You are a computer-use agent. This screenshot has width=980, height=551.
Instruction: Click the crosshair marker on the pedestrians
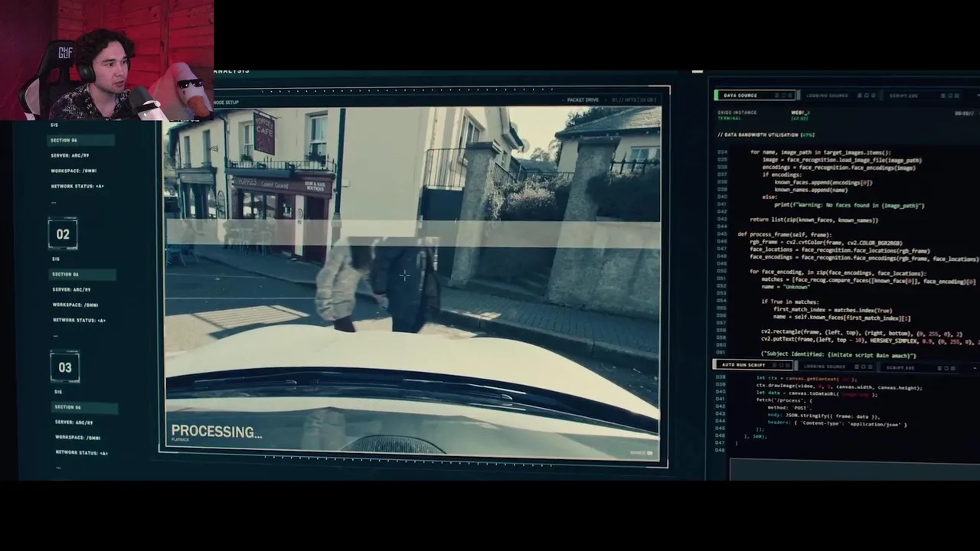pyautogui.click(x=404, y=275)
